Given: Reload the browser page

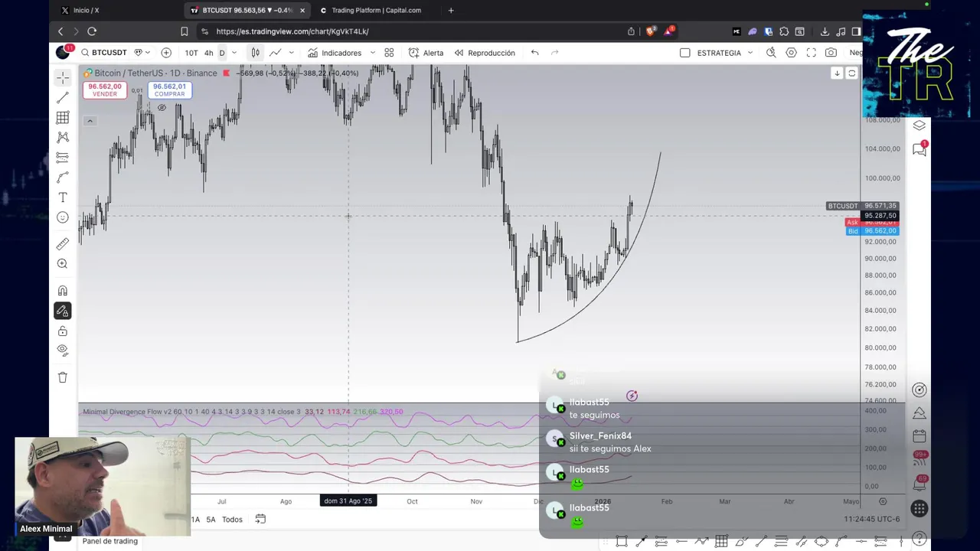Looking at the screenshot, I should (x=92, y=31).
